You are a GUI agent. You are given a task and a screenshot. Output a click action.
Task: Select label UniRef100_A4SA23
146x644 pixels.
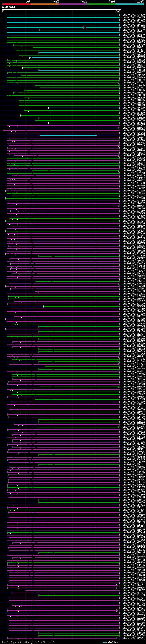[x=134, y=306]
